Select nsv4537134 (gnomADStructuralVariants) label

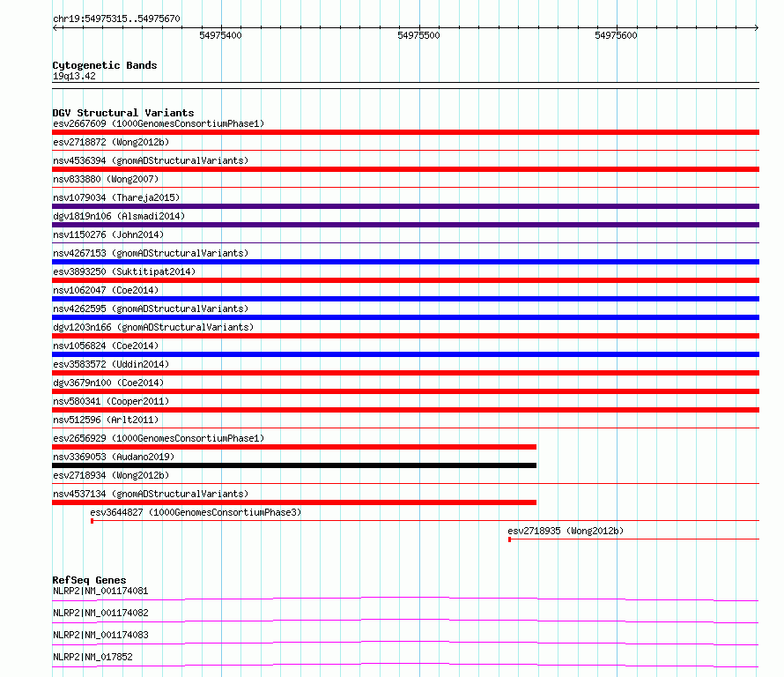tap(151, 494)
